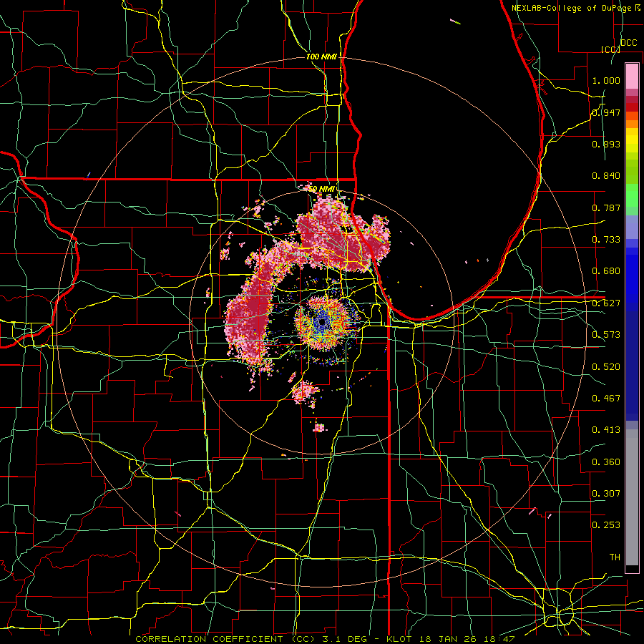644x644 pixels.
Task: Click the 100 NMI range ring label
Action: pos(321,57)
